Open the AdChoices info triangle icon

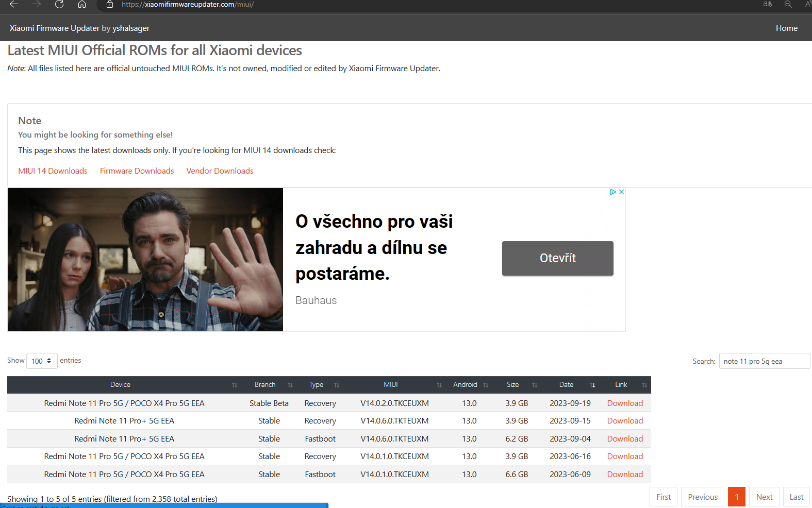coord(612,192)
